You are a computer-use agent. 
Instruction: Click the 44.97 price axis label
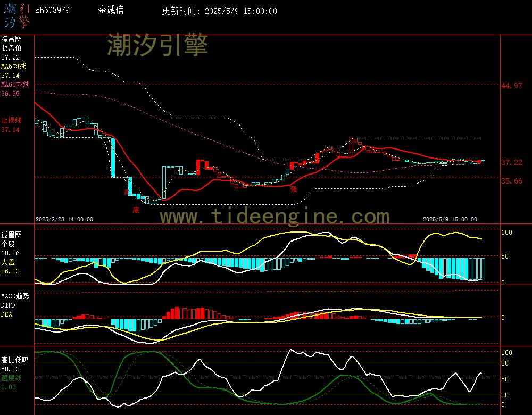click(512, 86)
